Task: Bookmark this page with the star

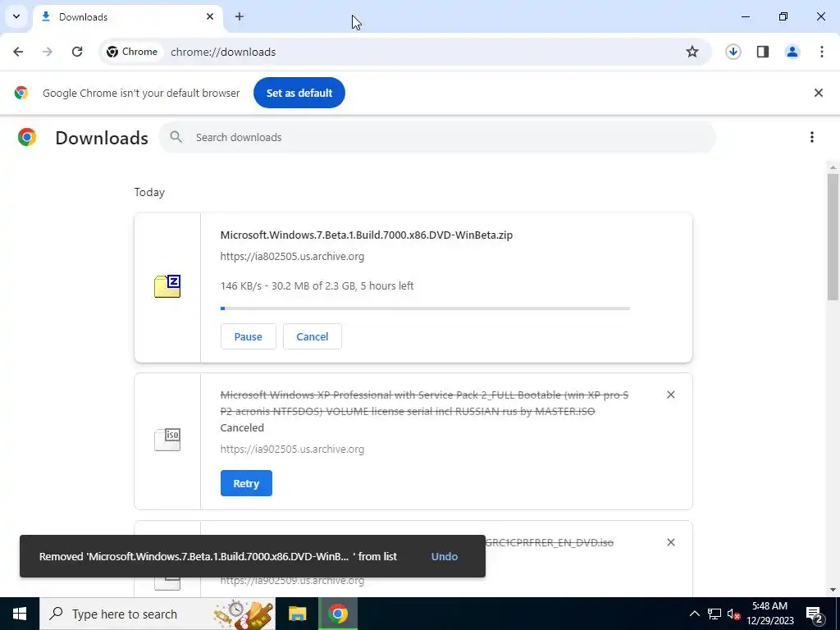Action: click(692, 52)
